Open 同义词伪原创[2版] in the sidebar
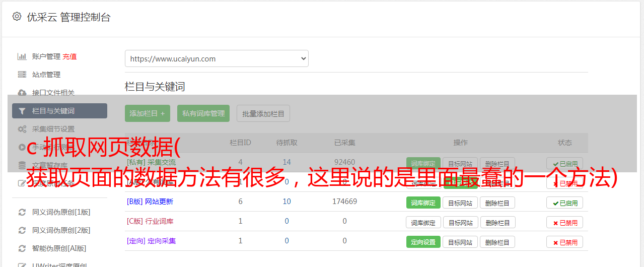This screenshot has width=644, height=267. (61, 230)
